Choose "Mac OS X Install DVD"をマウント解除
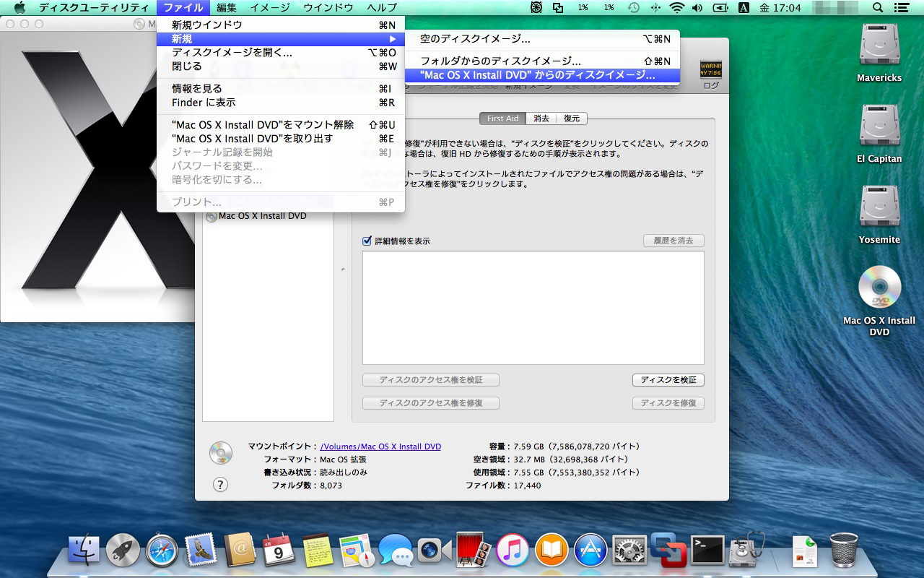 point(281,125)
